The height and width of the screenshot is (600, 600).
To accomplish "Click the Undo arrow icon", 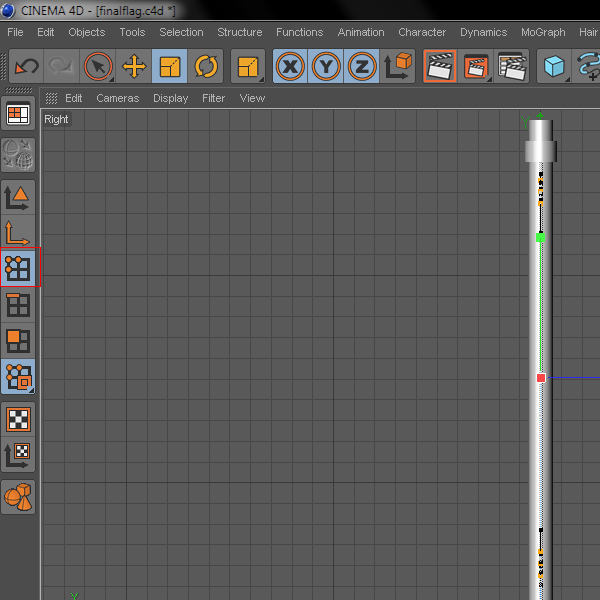I will pos(26,66).
